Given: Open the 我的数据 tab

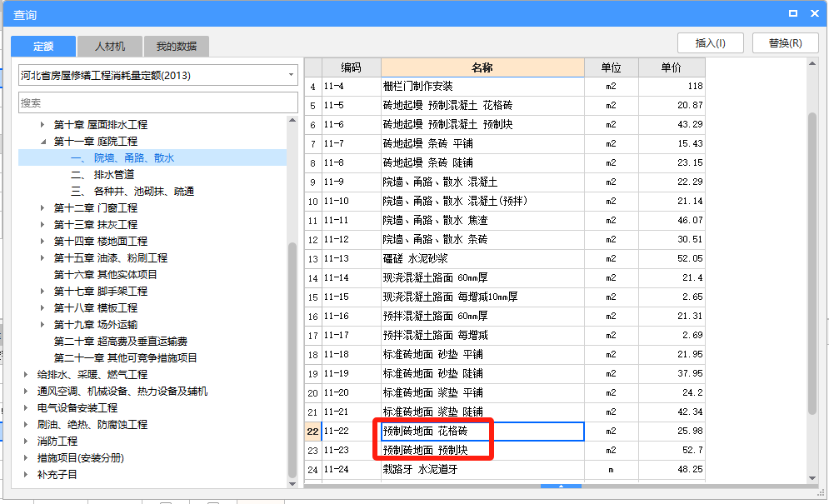Looking at the screenshot, I should [176, 47].
